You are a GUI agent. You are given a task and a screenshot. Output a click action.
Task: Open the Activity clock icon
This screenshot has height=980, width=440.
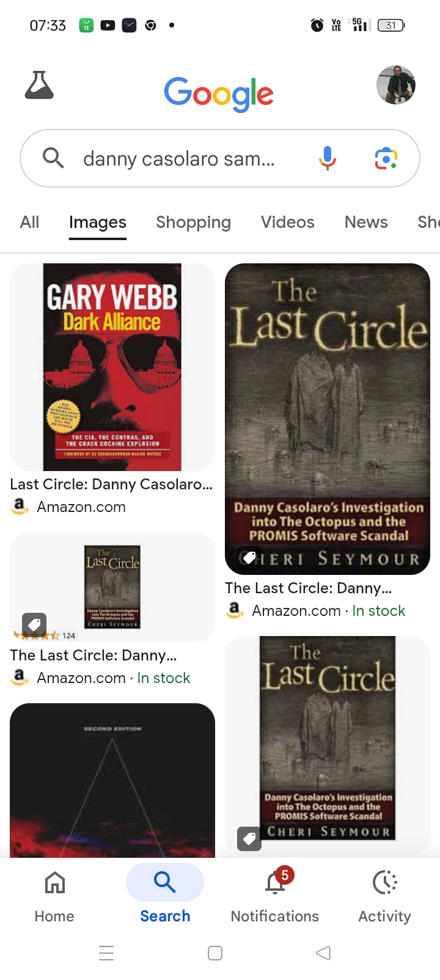point(385,882)
